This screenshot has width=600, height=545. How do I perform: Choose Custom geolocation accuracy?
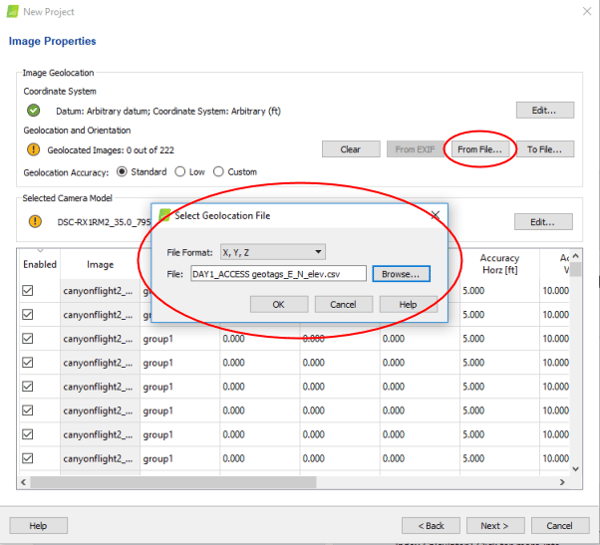[219, 171]
